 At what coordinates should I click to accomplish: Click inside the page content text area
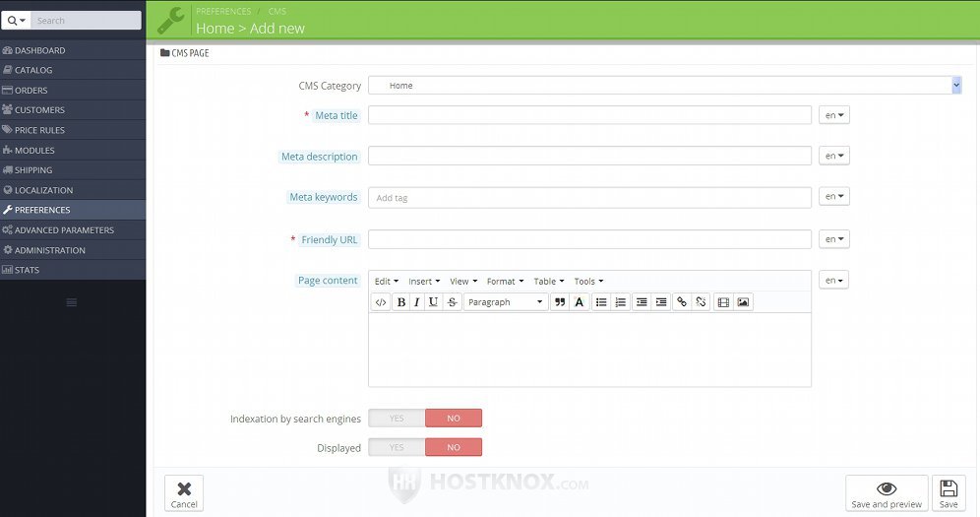pyautogui.click(x=589, y=350)
